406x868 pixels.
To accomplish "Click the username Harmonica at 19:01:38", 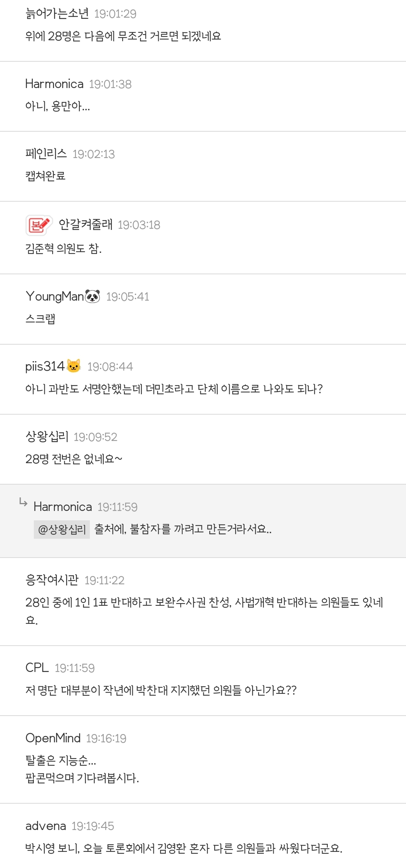I will point(55,84).
